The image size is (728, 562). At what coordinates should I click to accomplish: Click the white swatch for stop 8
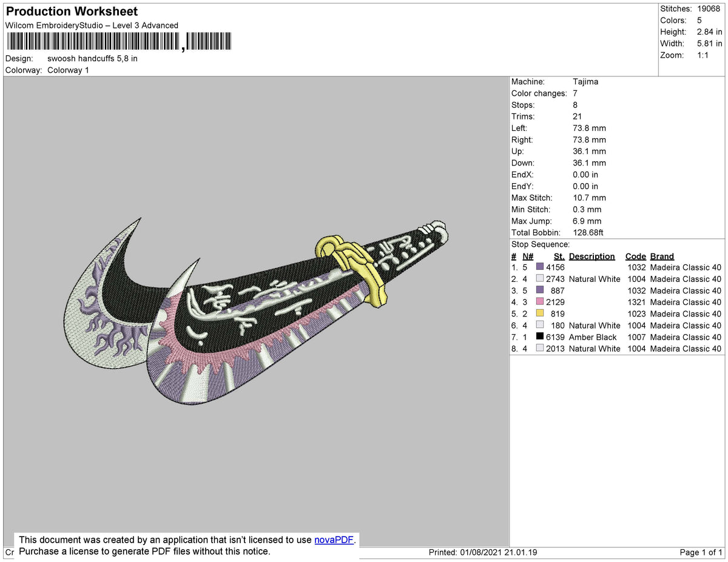click(540, 349)
